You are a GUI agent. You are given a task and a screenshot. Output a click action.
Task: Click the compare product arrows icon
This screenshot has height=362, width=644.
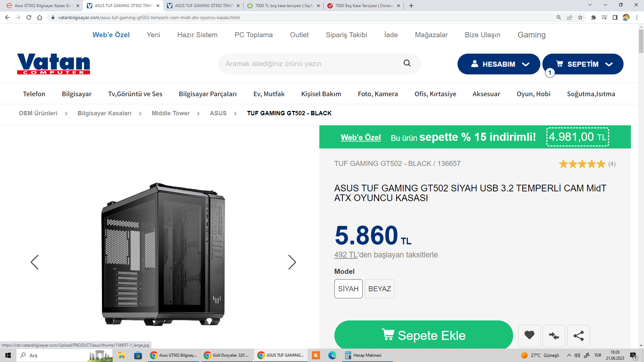554,335
